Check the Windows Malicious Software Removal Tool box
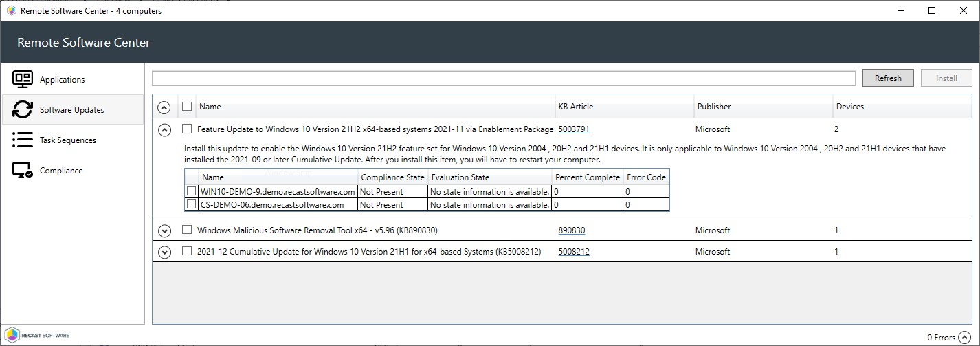 point(187,230)
